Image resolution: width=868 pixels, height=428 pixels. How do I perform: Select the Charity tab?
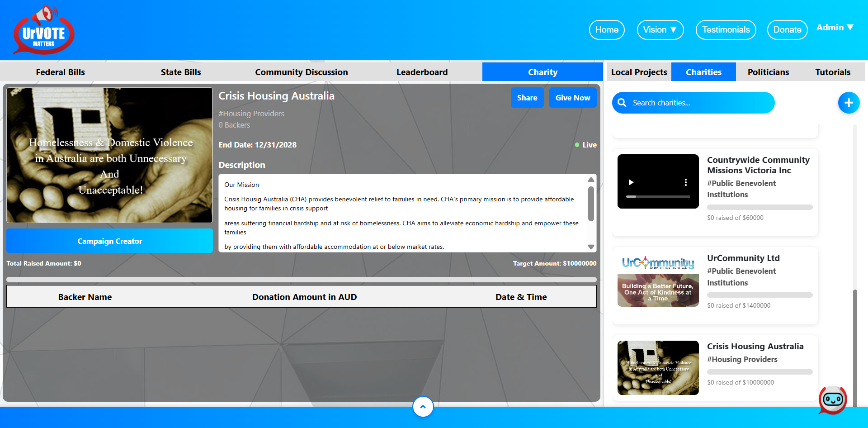(542, 72)
